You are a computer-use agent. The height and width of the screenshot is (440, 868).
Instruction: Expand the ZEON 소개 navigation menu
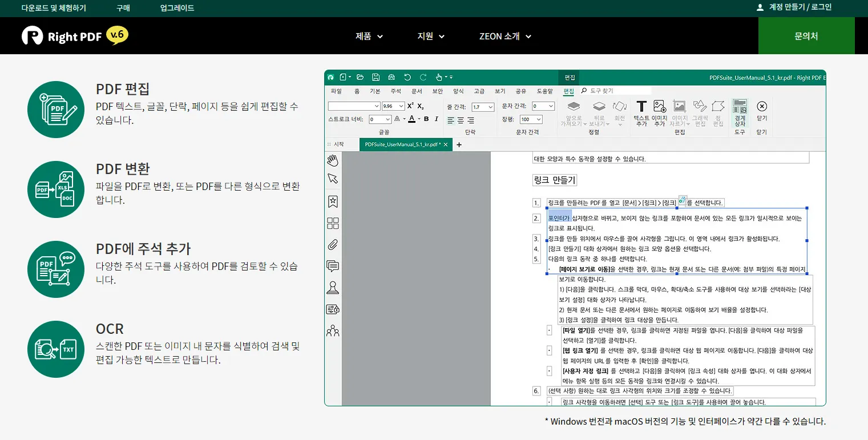click(x=505, y=36)
